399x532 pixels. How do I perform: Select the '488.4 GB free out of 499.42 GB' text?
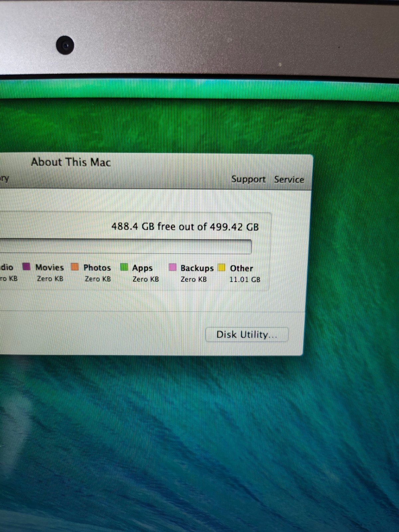[x=185, y=227]
